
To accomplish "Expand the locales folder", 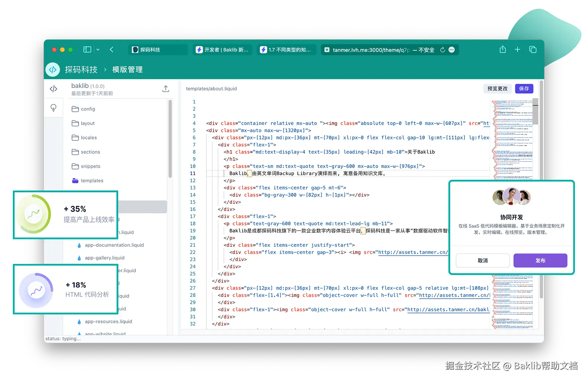I will pyautogui.click(x=84, y=138).
